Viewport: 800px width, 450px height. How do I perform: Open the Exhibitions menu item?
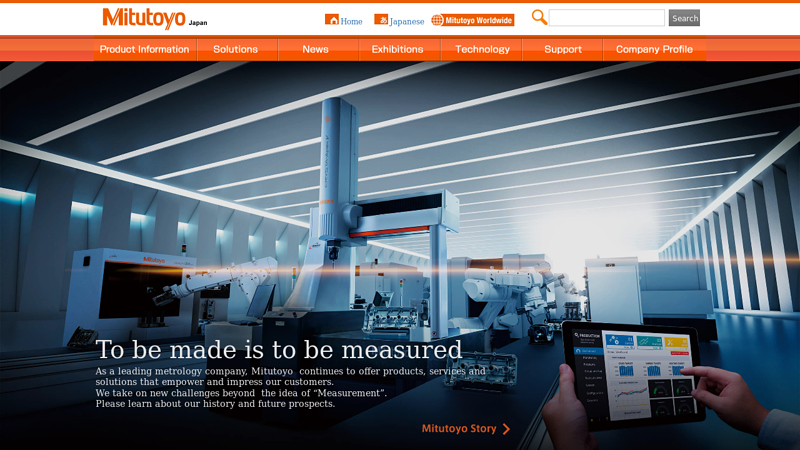click(397, 49)
